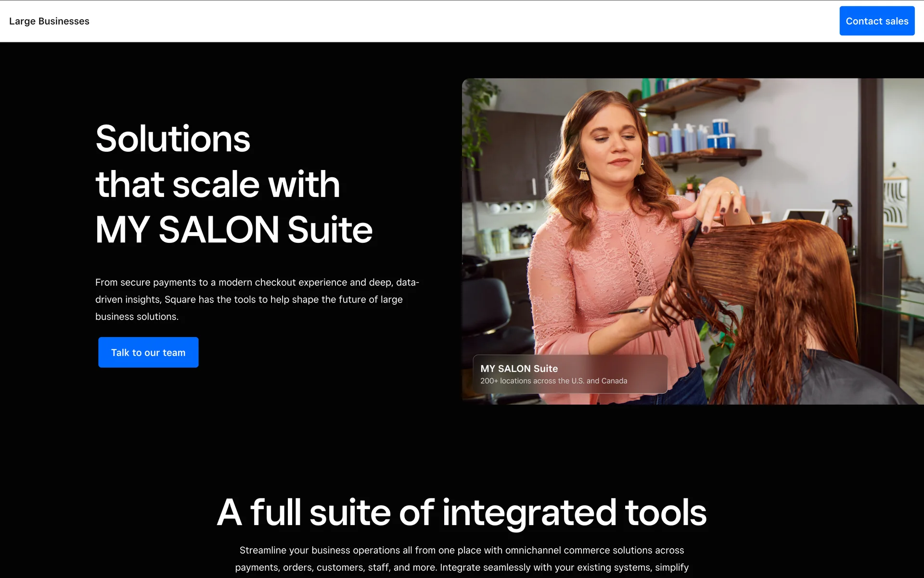924x578 pixels.
Task: Open the Large Businesses header link
Action: tap(49, 21)
